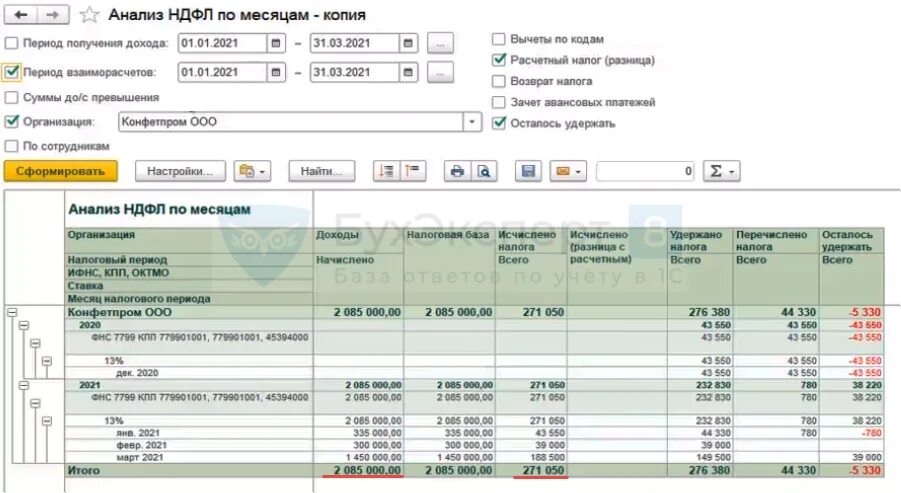Enable По сотрудникам checkbox
The image size is (901, 493).
[x=11, y=146]
